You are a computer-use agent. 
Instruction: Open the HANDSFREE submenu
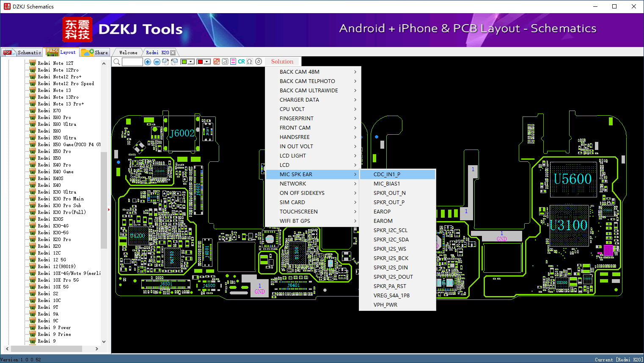314,137
